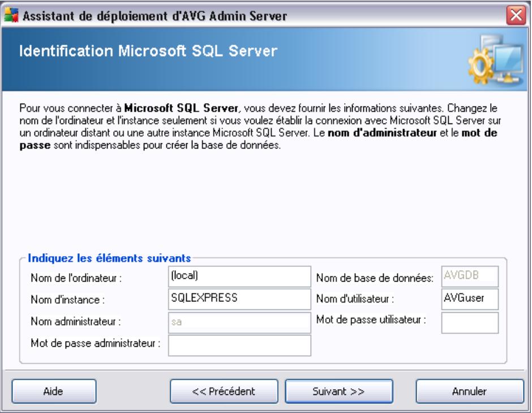Select the Nom d'utilisateur AVGuser field
The height and width of the screenshot is (413, 532).
click(470, 299)
